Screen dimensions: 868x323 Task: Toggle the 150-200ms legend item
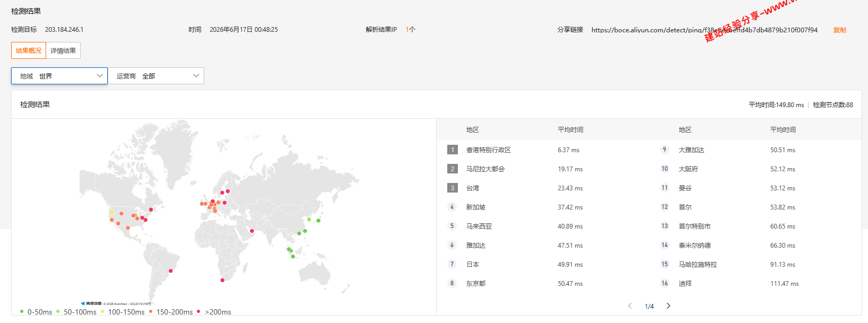(170, 312)
